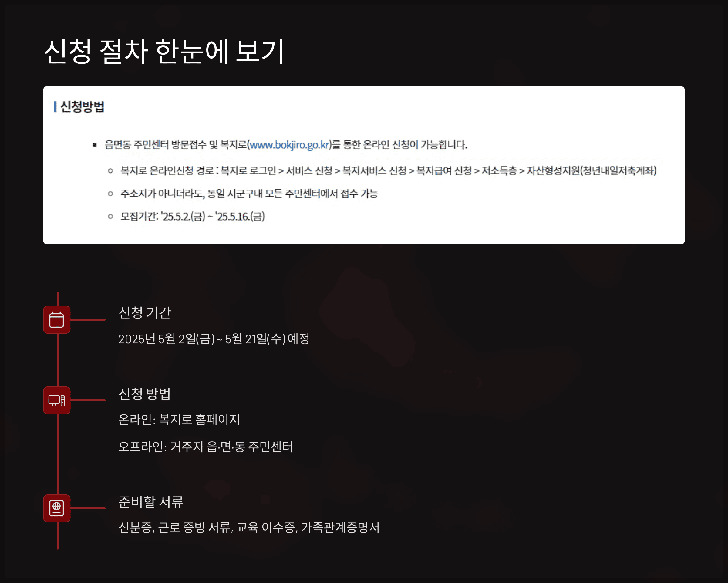Click the computer icon for 신청 방법
728x583 pixels.
coord(56,400)
